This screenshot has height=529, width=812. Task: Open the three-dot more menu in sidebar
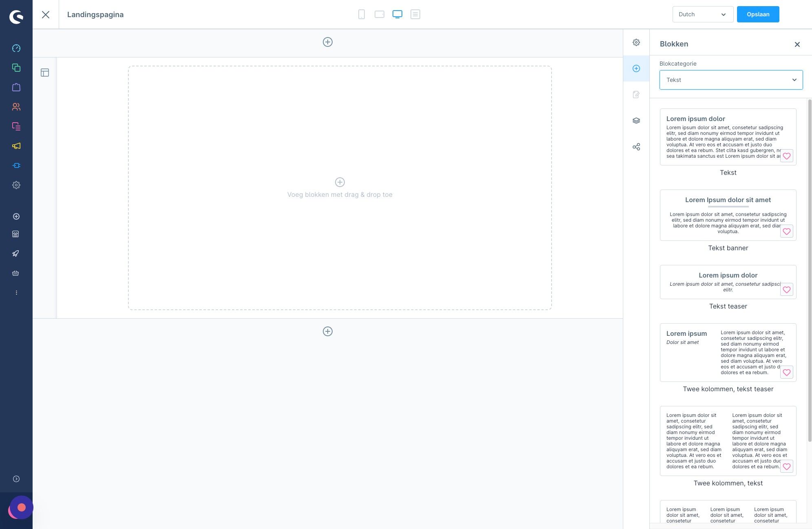pyautogui.click(x=16, y=293)
